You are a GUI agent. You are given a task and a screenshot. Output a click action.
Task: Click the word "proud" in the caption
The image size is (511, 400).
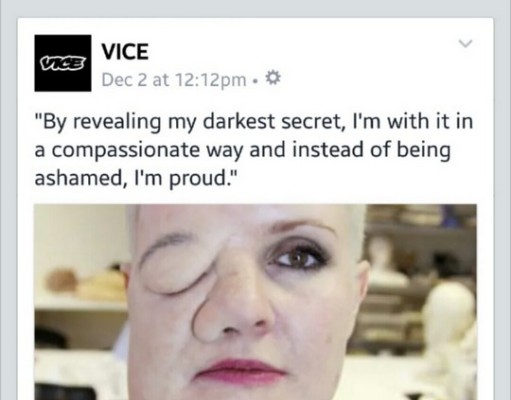coord(197,179)
